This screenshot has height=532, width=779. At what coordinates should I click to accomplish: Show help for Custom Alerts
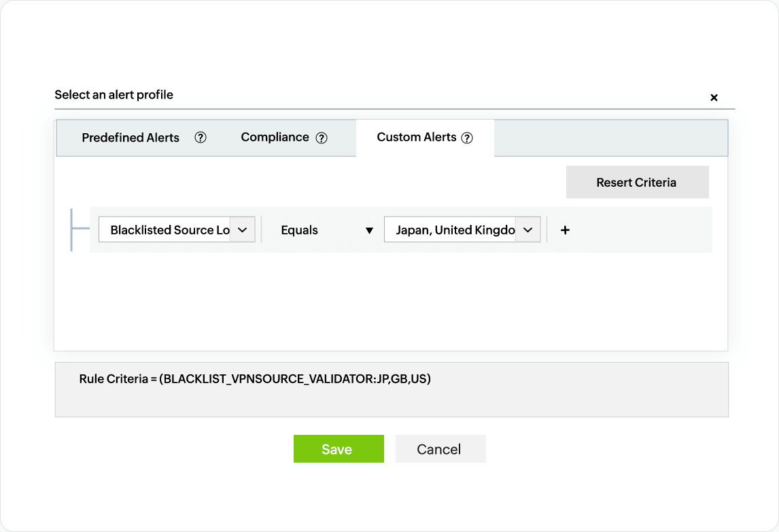(x=467, y=138)
